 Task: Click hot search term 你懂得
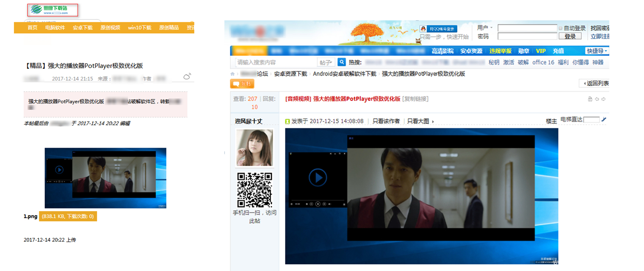click(580, 62)
